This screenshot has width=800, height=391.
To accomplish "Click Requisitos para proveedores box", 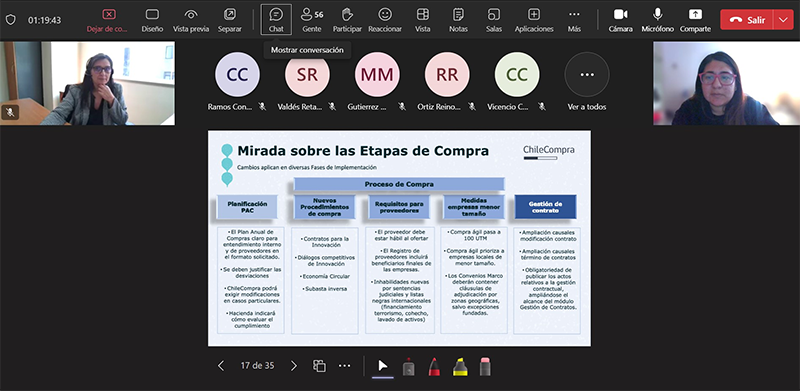I will [x=399, y=207].
